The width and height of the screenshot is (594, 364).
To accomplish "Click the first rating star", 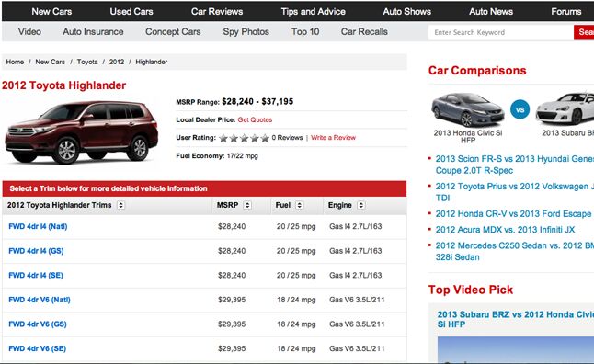I will [x=223, y=138].
